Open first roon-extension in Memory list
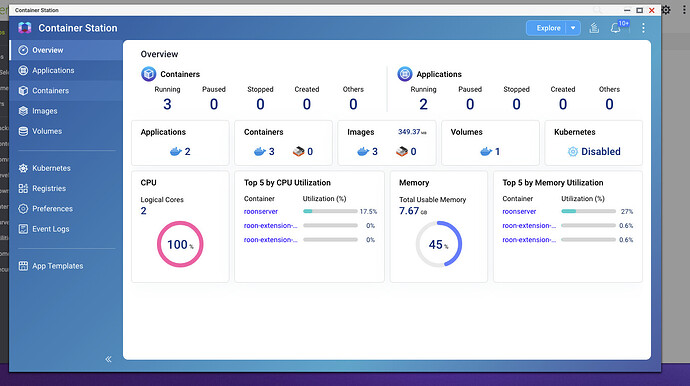 tap(529, 225)
